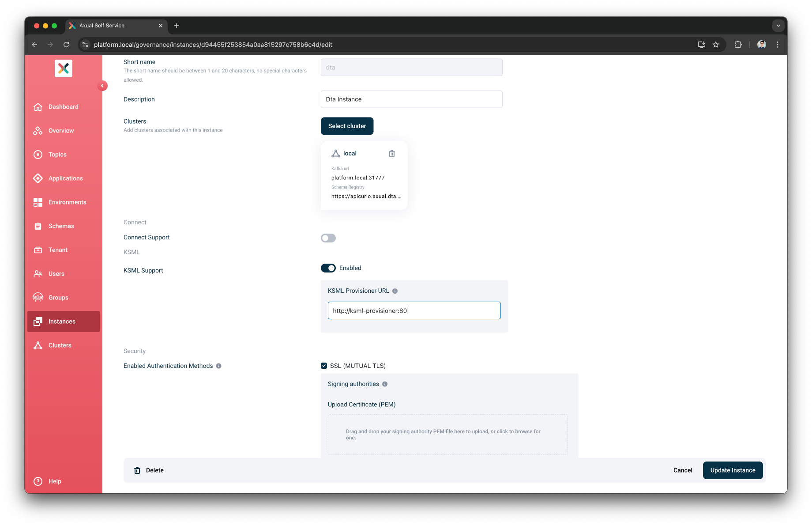Click the Update Instance button
This screenshot has height=526, width=812.
[x=733, y=470]
